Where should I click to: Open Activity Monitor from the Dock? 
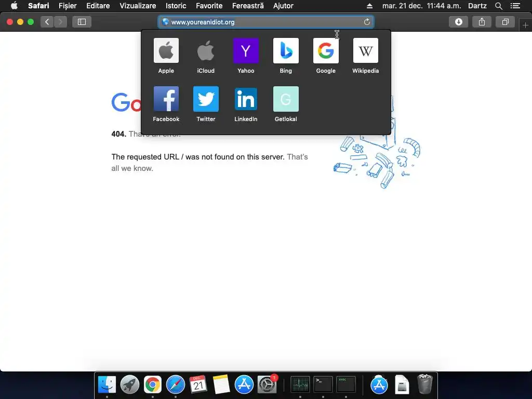pyautogui.click(x=300, y=385)
